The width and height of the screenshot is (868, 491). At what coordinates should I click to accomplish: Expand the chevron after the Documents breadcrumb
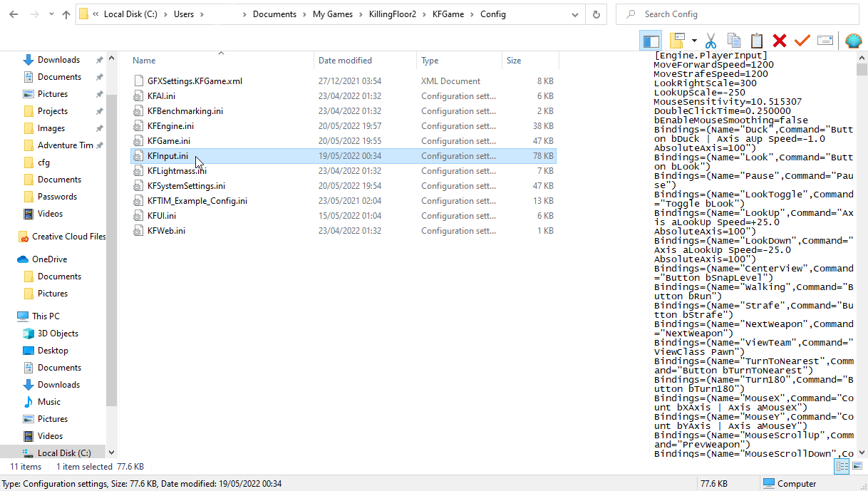pos(303,14)
